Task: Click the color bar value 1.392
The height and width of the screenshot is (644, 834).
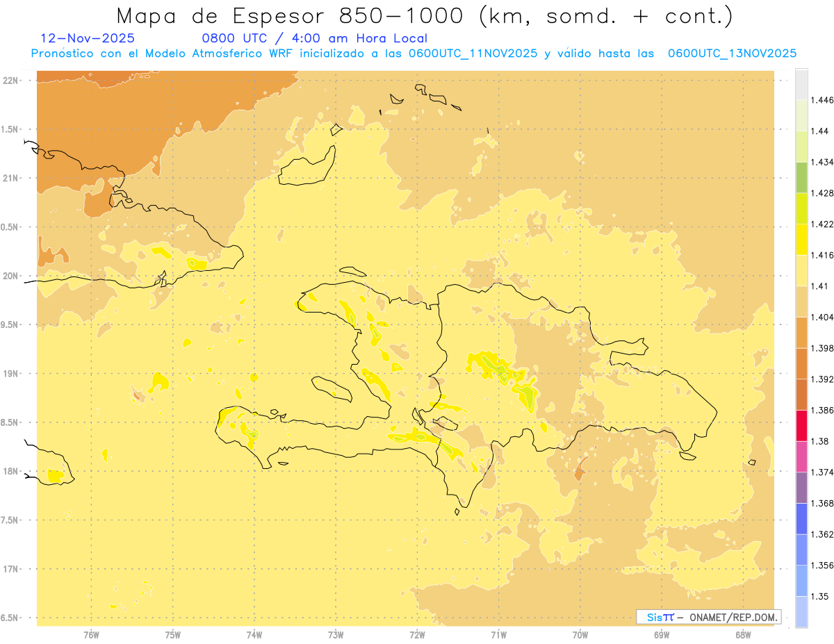Action: 823,379
